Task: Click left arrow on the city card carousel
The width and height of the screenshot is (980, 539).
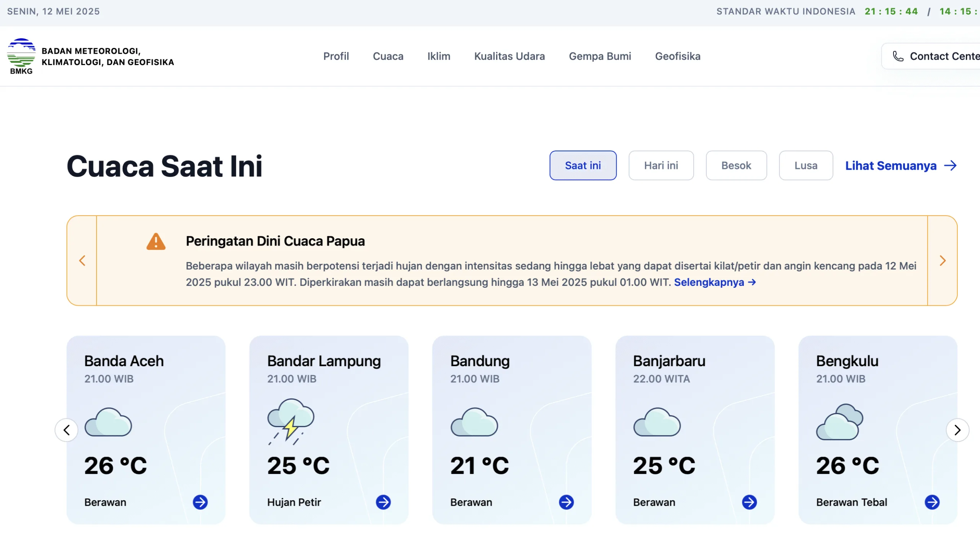Action: [67, 430]
